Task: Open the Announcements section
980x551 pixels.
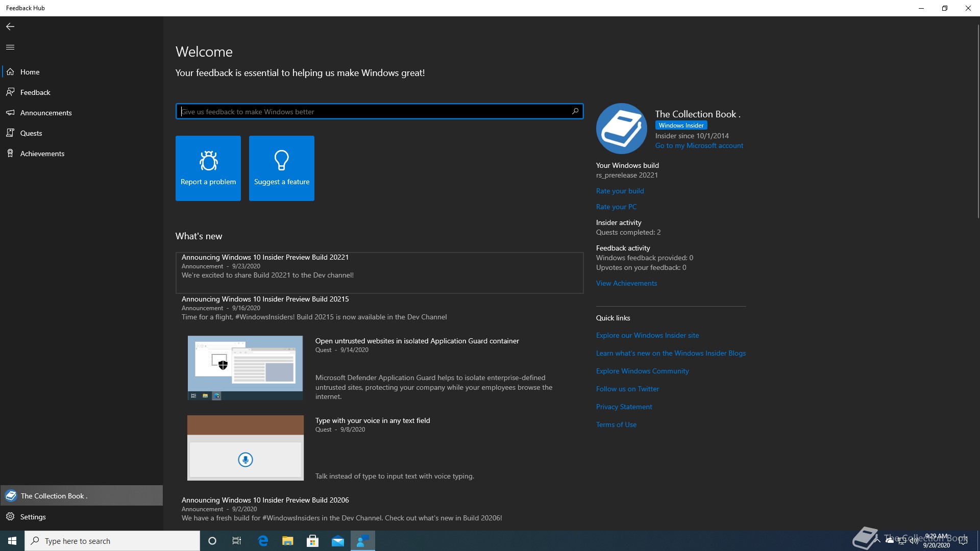Action: (x=82, y=113)
